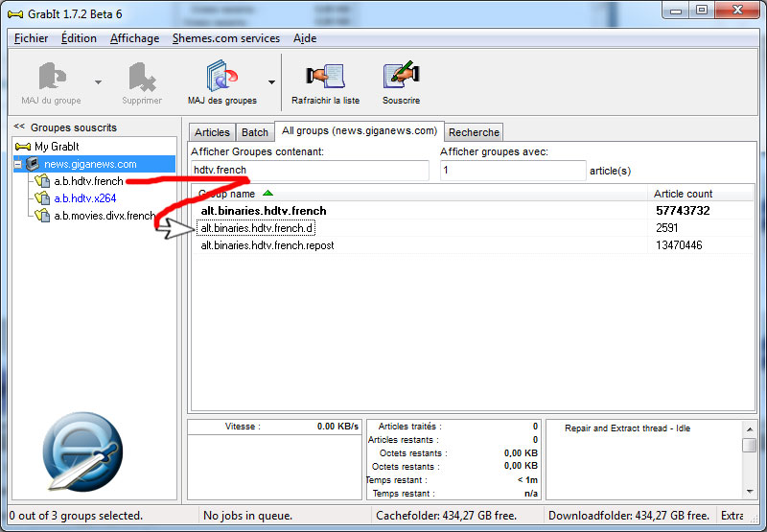Switch to the Recherche tab
The image size is (767, 532).
click(474, 132)
